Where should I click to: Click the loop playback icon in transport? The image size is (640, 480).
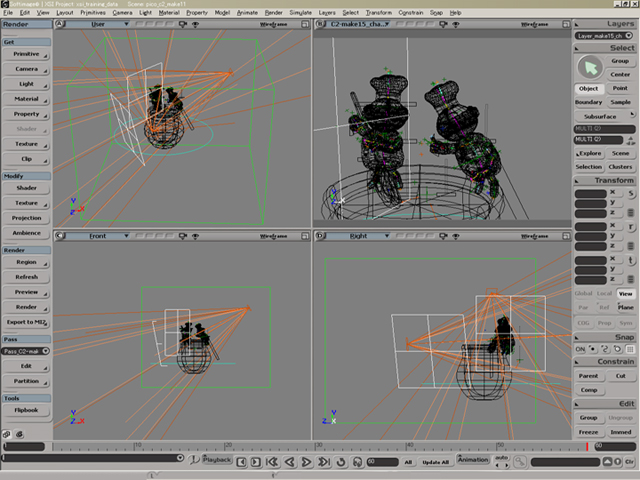point(342,461)
